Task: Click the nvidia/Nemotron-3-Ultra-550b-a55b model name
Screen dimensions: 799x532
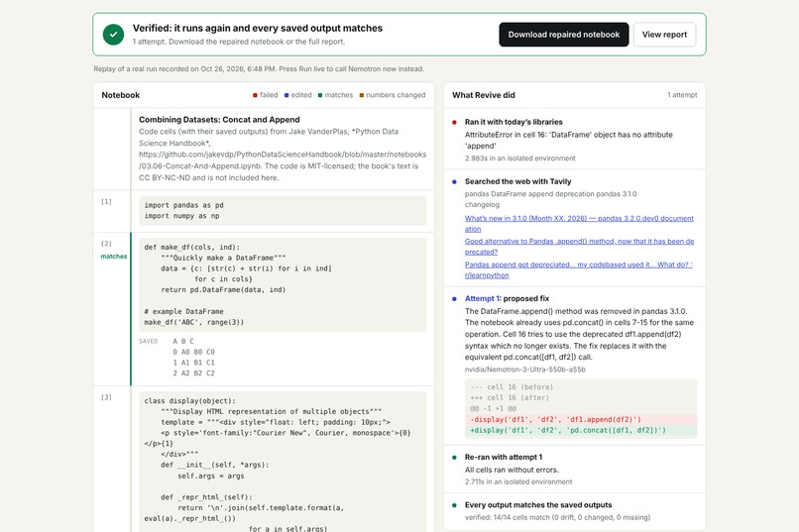Action: pos(524,370)
